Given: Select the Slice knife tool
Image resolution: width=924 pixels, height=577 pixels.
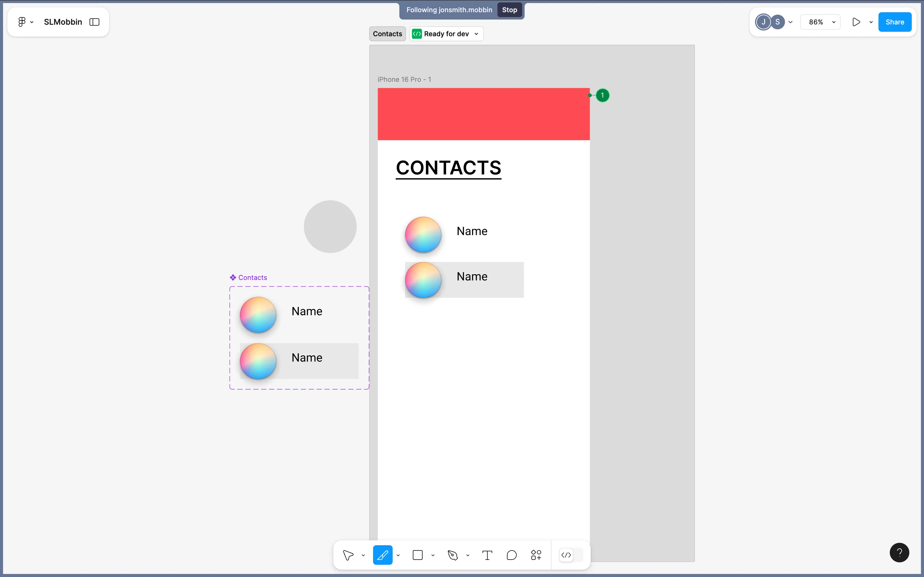Looking at the screenshot, I should tap(383, 555).
